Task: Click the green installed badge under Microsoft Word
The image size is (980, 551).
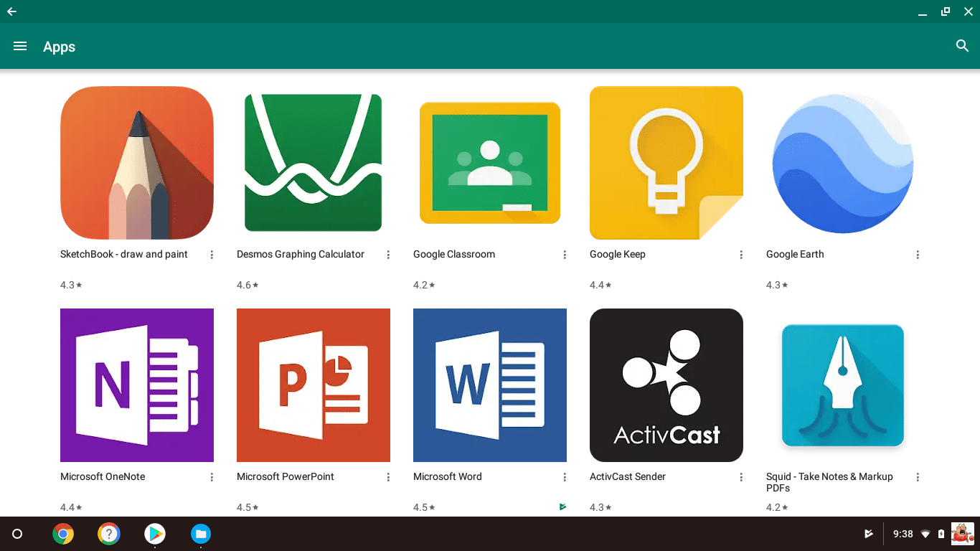Action: click(x=562, y=507)
